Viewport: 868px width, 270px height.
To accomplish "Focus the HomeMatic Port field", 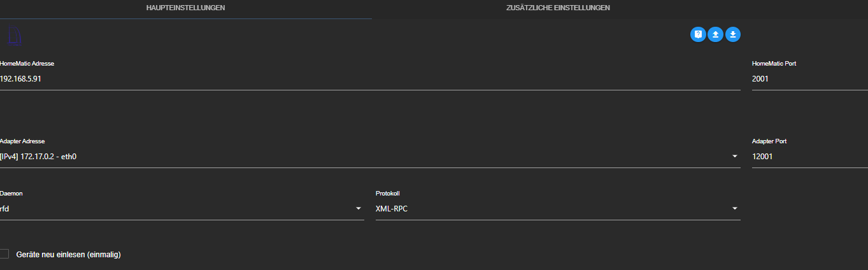I will pos(809,79).
